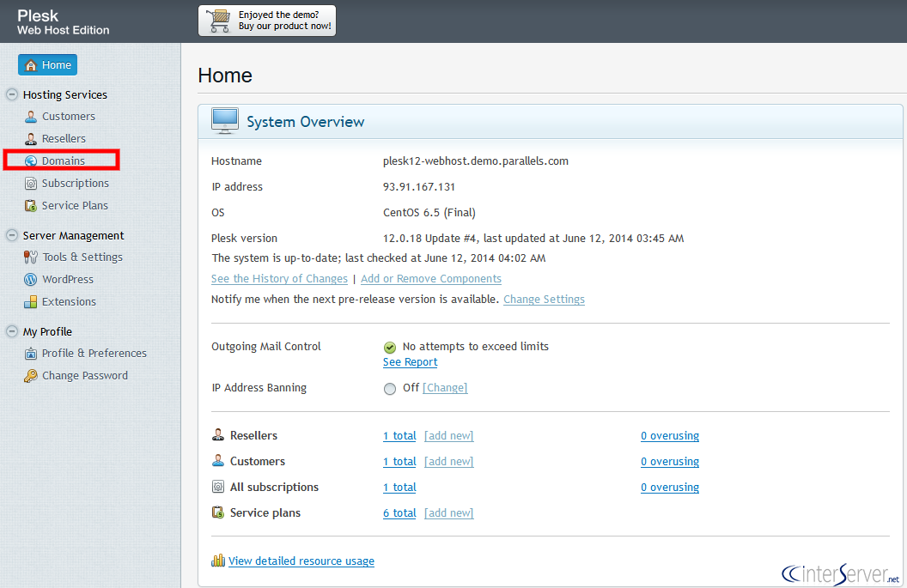Click the IP Address Banning Off indicator
The height and width of the screenshot is (588, 907).
click(390, 388)
